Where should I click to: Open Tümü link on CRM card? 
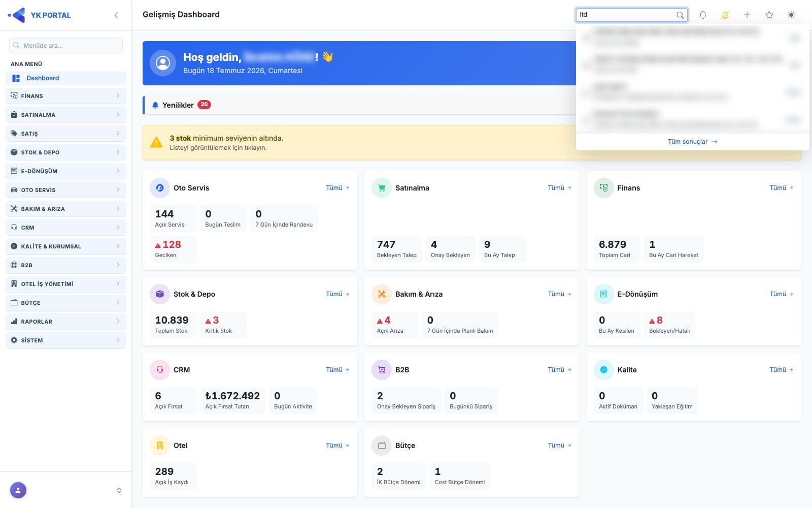[x=337, y=370]
